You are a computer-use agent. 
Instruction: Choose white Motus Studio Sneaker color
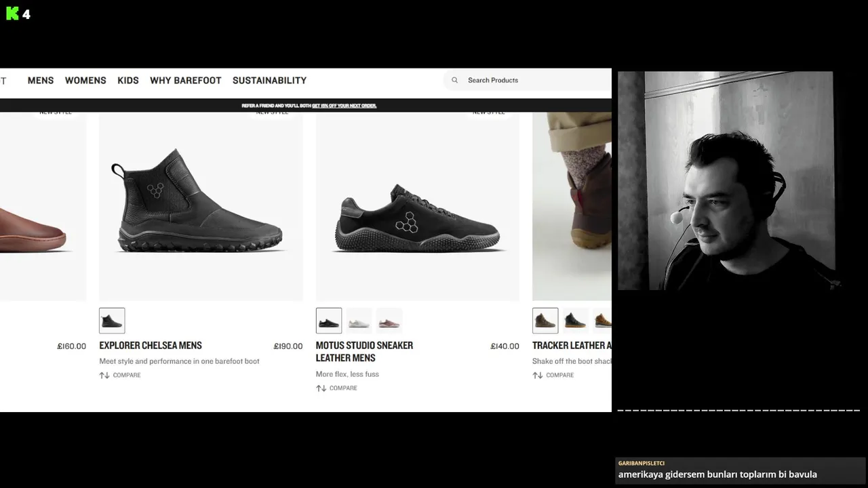[x=359, y=321]
